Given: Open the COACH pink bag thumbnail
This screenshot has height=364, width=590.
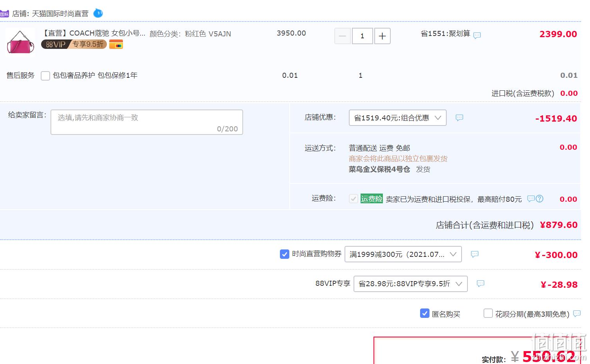Looking at the screenshot, I should [x=20, y=42].
